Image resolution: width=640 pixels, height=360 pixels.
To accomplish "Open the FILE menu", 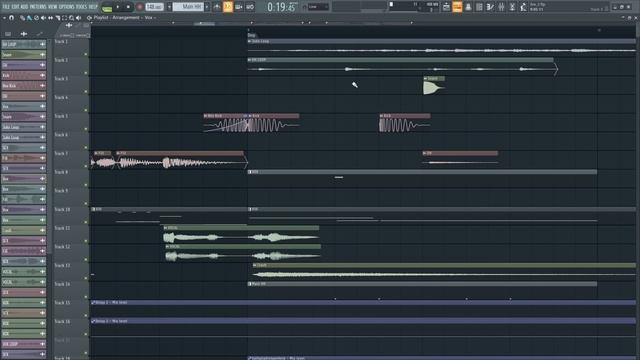I will click(x=6, y=7).
